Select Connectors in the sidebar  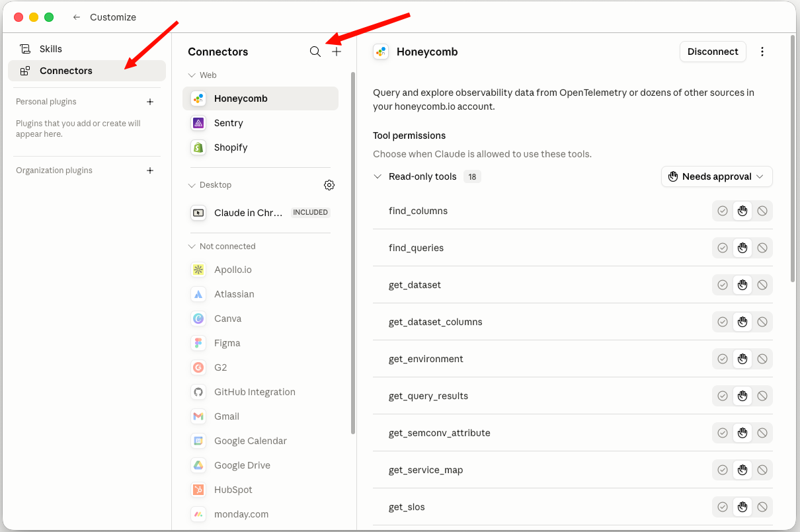87,71
